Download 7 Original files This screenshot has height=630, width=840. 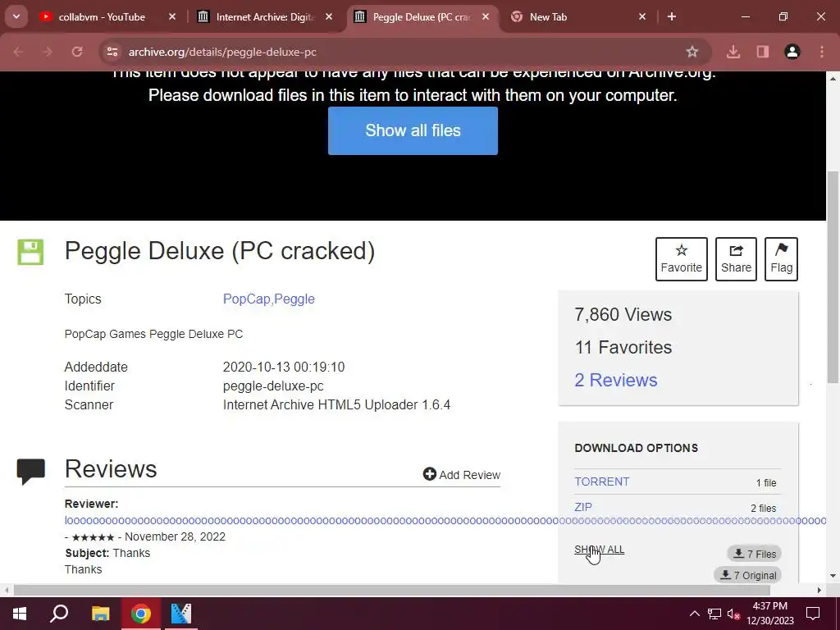click(748, 575)
